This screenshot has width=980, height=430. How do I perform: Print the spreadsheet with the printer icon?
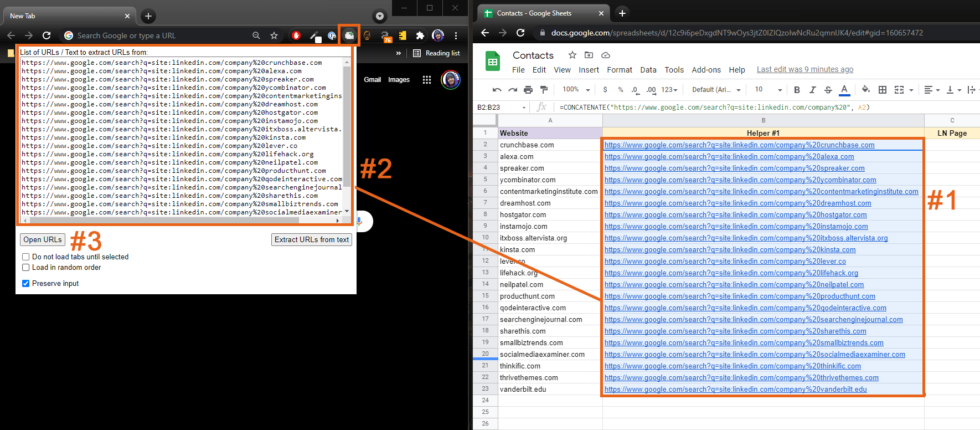click(528, 90)
